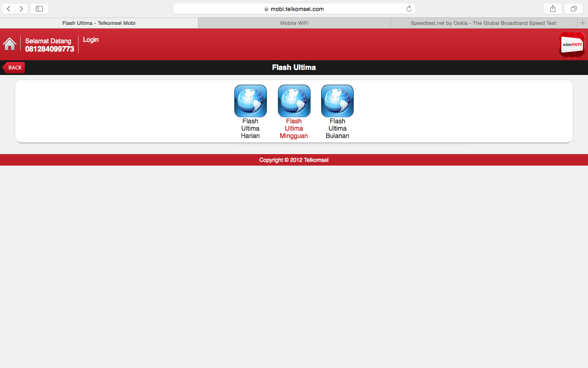Go forward with Safari forward arrow
The image size is (588, 368).
[21, 9]
